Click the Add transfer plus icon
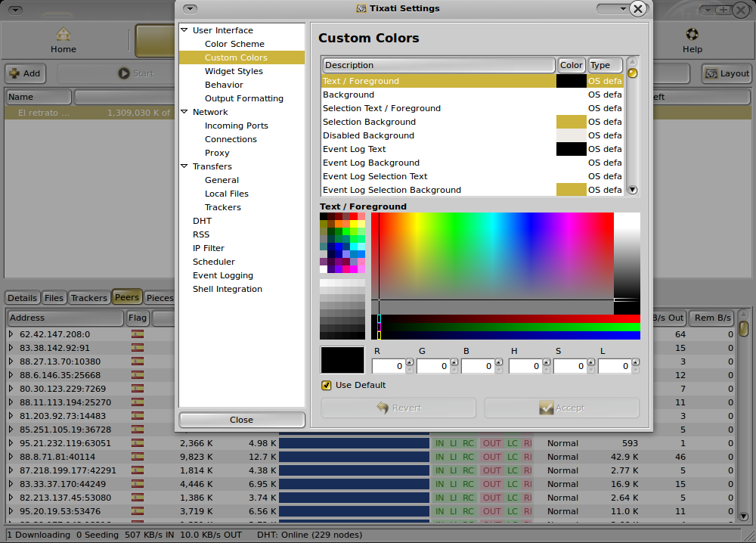Viewport: 756px width, 543px height. (x=14, y=73)
